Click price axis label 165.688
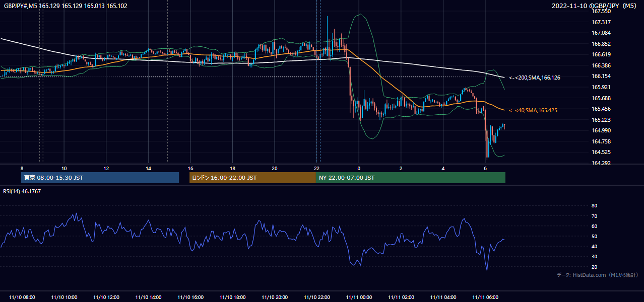Screen dimensions: 644x302 (601, 98)
